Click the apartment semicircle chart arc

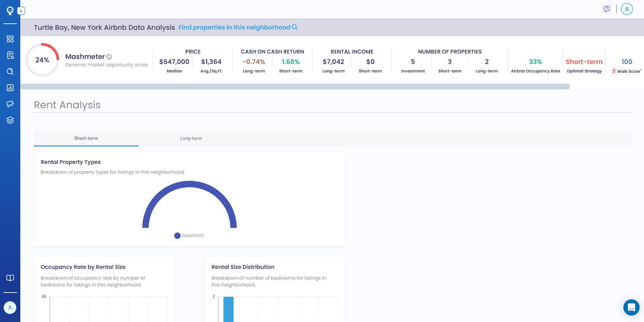[190, 185]
